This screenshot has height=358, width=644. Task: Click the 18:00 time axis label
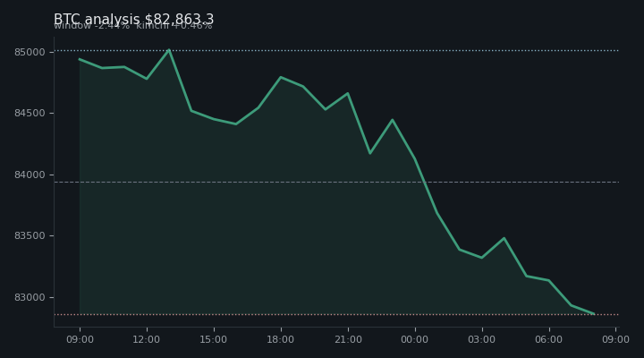pos(281,339)
